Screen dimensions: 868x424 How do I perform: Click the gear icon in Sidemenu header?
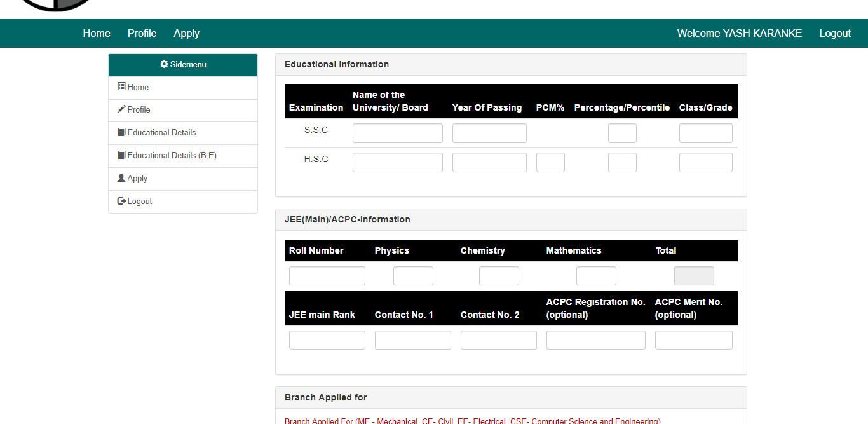164,64
